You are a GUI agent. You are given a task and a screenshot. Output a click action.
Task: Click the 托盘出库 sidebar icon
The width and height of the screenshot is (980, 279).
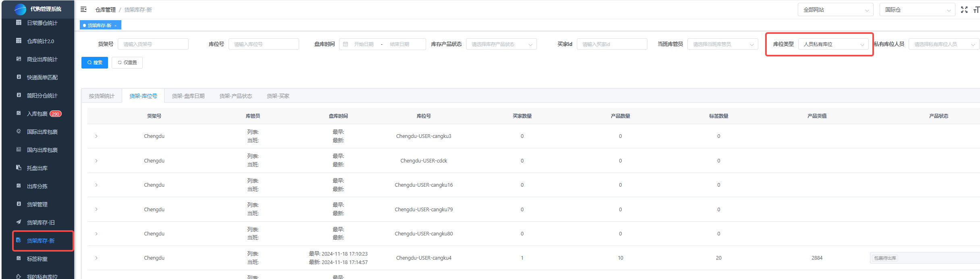click(x=19, y=168)
